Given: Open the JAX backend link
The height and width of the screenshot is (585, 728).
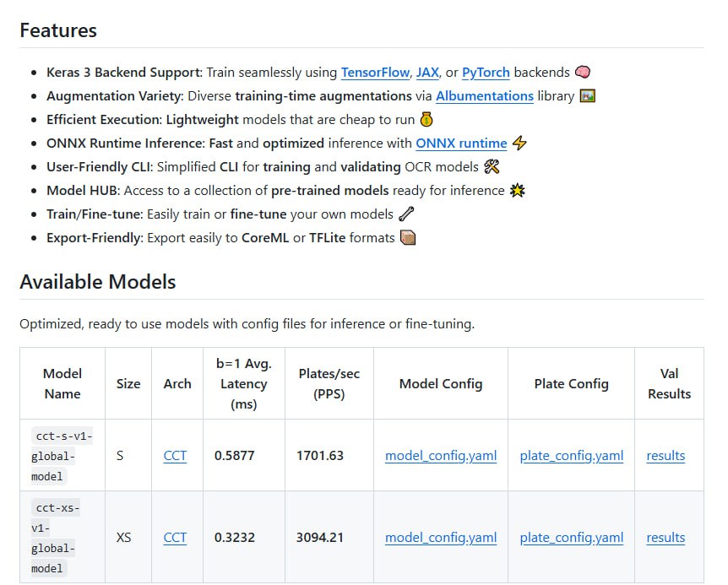Looking at the screenshot, I should click(x=427, y=73).
